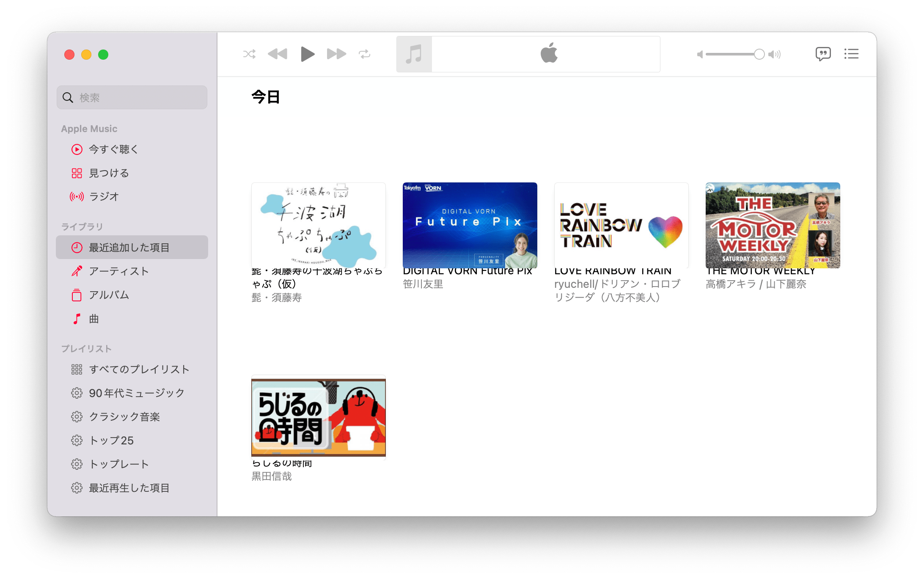The width and height of the screenshot is (924, 579).
Task: Click the 検索 search field
Action: click(132, 98)
